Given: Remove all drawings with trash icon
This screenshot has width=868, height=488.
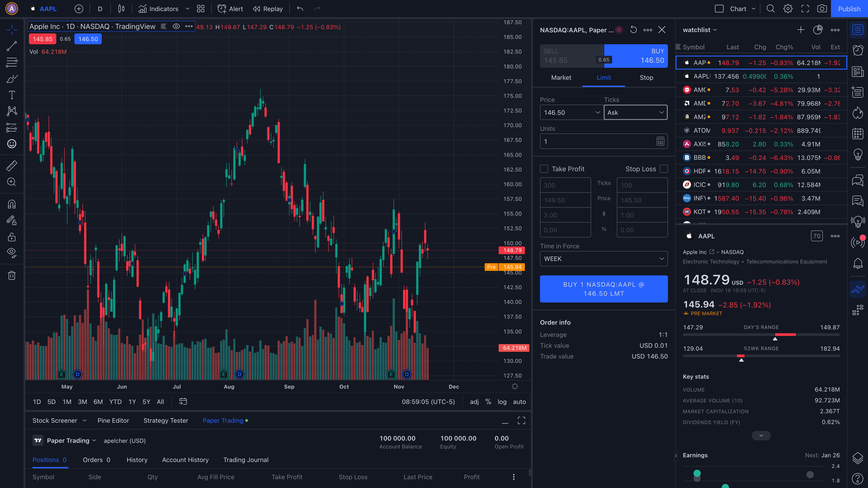Looking at the screenshot, I should coord(12,275).
